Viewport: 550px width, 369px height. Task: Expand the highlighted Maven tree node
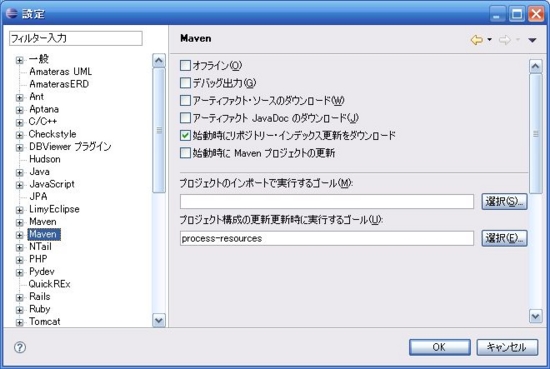point(20,235)
